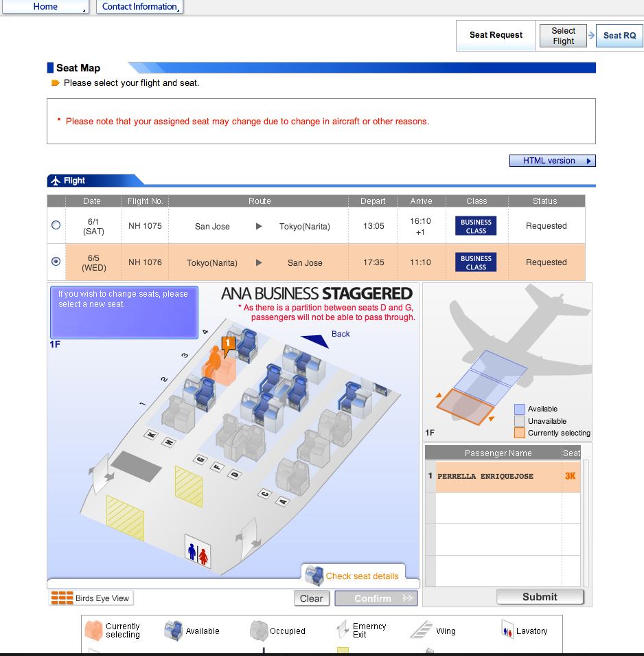The width and height of the screenshot is (644, 656).
Task: Open the HTML version link
Action: (x=553, y=161)
